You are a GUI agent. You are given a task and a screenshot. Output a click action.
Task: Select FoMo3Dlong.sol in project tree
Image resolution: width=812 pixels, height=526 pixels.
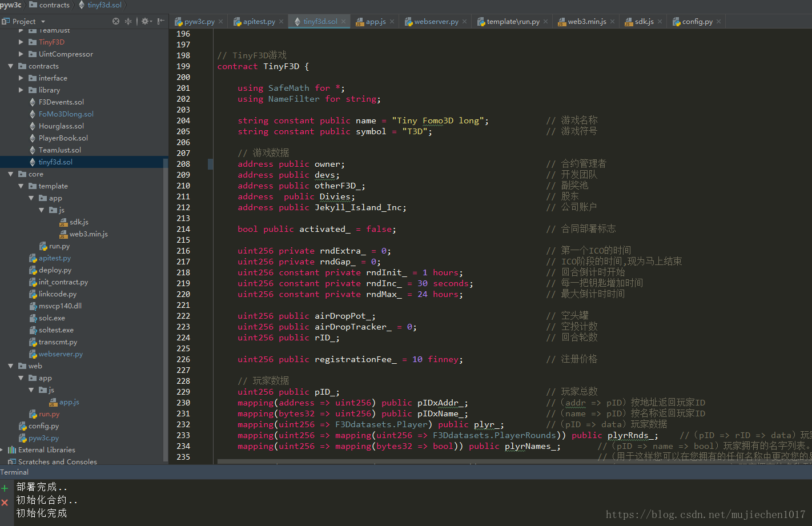point(66,114)
